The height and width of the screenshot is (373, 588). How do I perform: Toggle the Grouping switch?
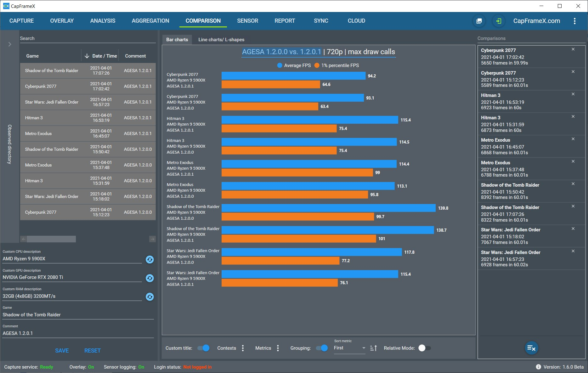[x=322, y=348]
